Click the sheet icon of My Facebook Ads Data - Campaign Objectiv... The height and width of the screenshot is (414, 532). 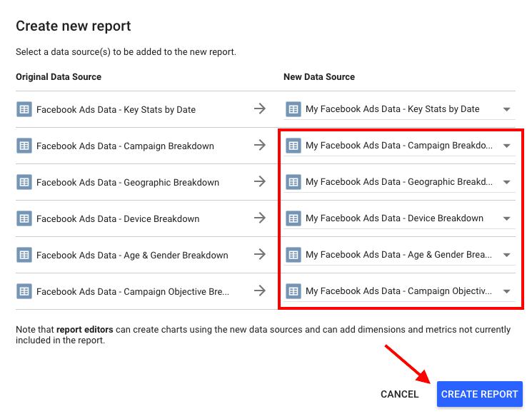coord(293,291)
